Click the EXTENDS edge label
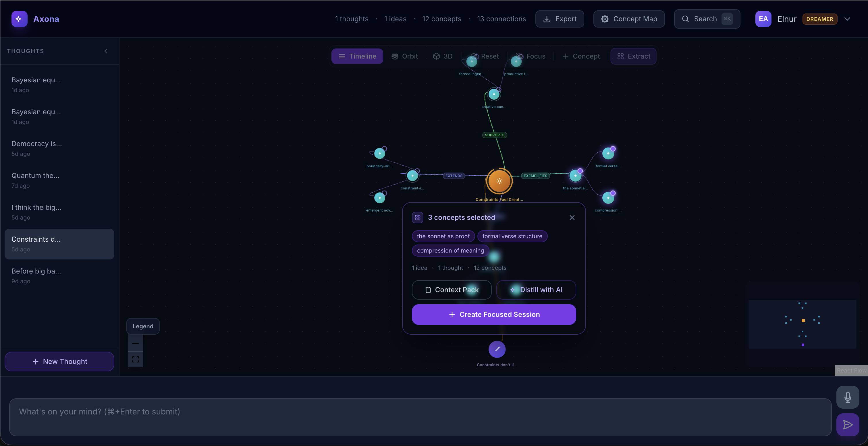868x446 pixels. pyautogui.click(x=454, y=176)
